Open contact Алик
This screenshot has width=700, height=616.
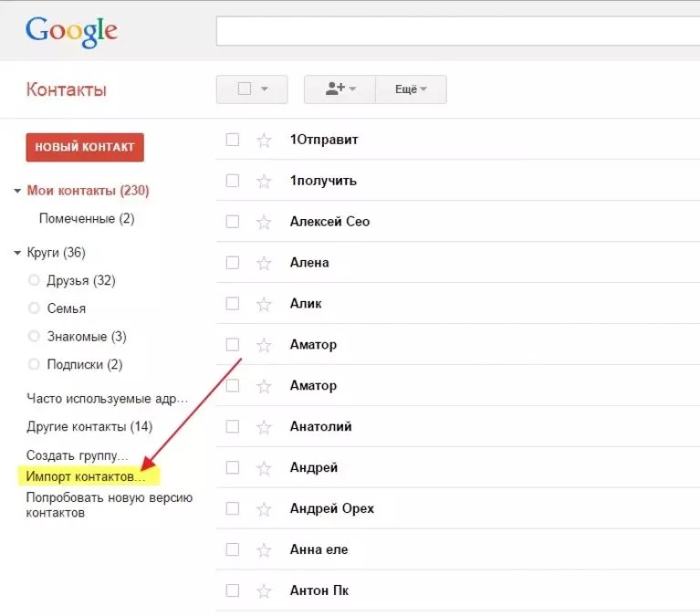(x=306, y=304)
